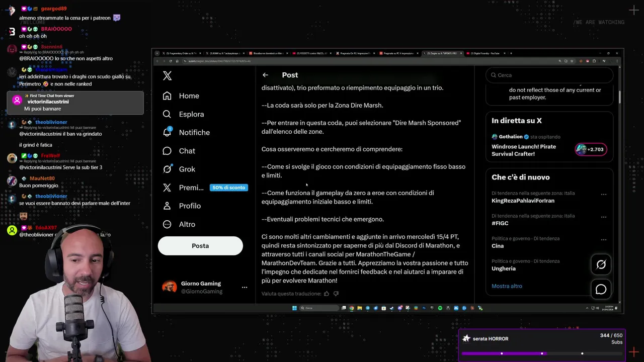The height and width of the screenshot is (362, 644).
Task: Open options for #FIGC trend
Action: (604, 217)
